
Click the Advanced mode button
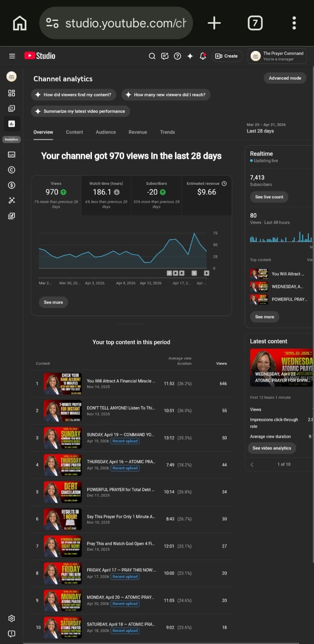pyautogui.click(x=285, y=78)
